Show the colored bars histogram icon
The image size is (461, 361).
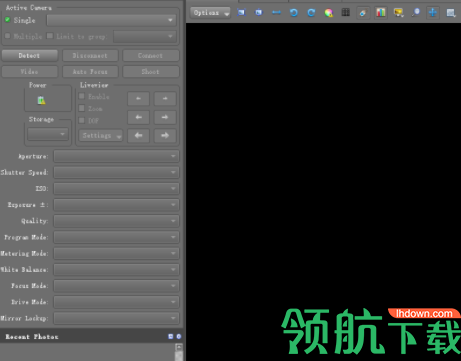pyautogui.click(x=381, y=13)
